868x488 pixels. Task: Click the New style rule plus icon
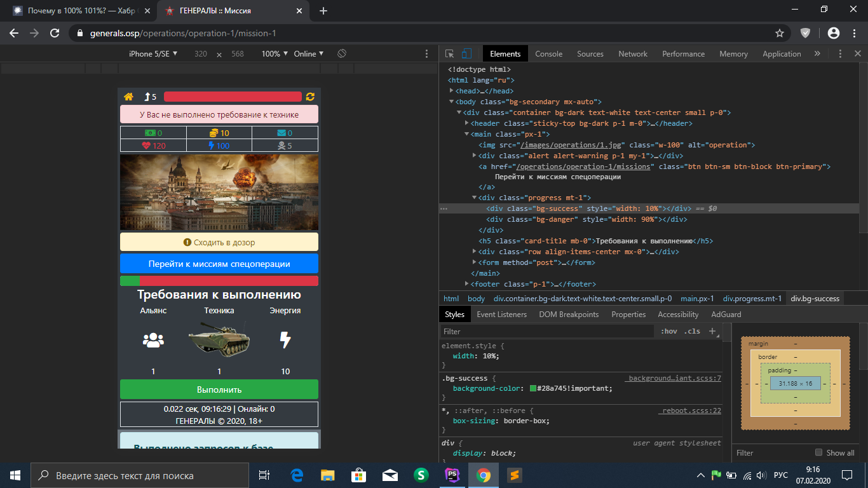click(712, 331)
